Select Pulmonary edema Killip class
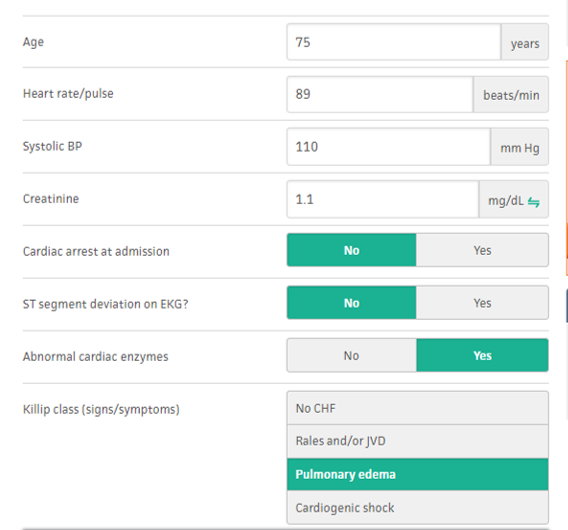Image resolution: width=568 pixels, height=530 pixels. (418, 475)
